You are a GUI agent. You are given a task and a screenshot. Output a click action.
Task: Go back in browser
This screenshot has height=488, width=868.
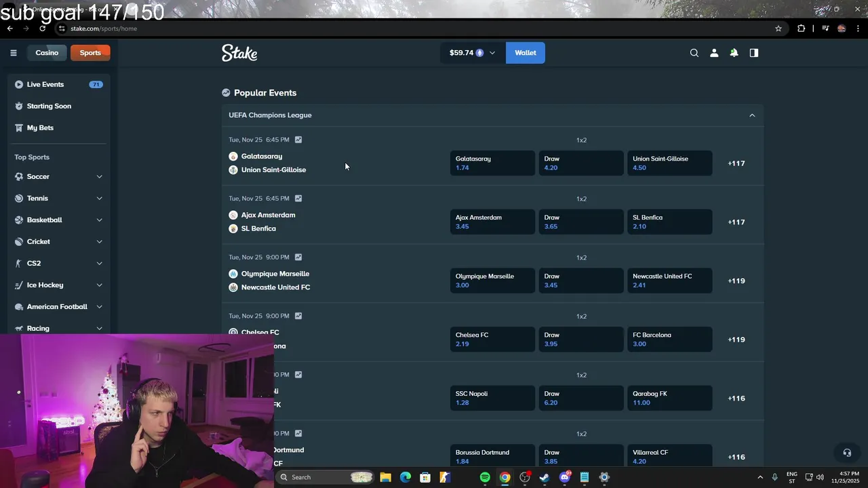(x=9, y=28)
